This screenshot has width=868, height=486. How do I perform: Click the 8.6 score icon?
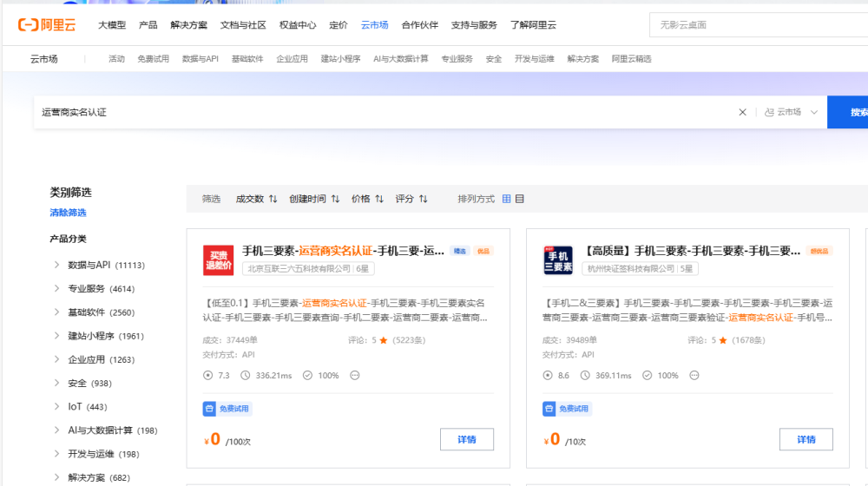click(x=548, y=375)
